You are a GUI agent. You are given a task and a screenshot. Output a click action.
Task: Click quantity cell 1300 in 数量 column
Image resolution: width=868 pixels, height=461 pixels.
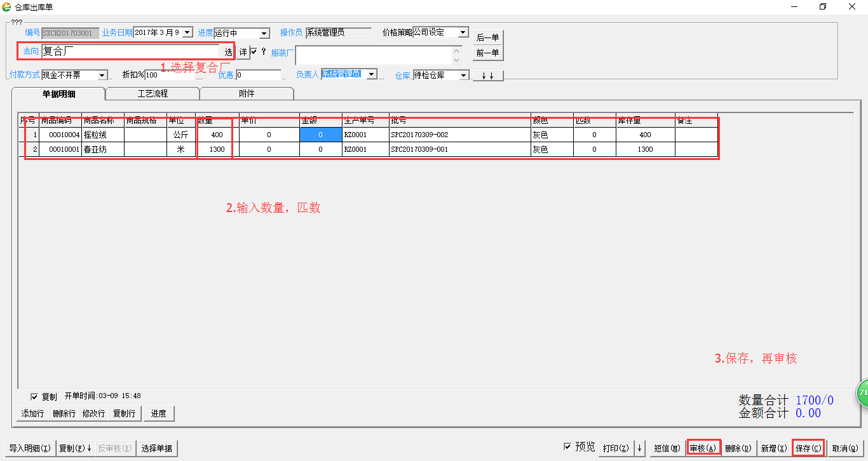[217, 149]
